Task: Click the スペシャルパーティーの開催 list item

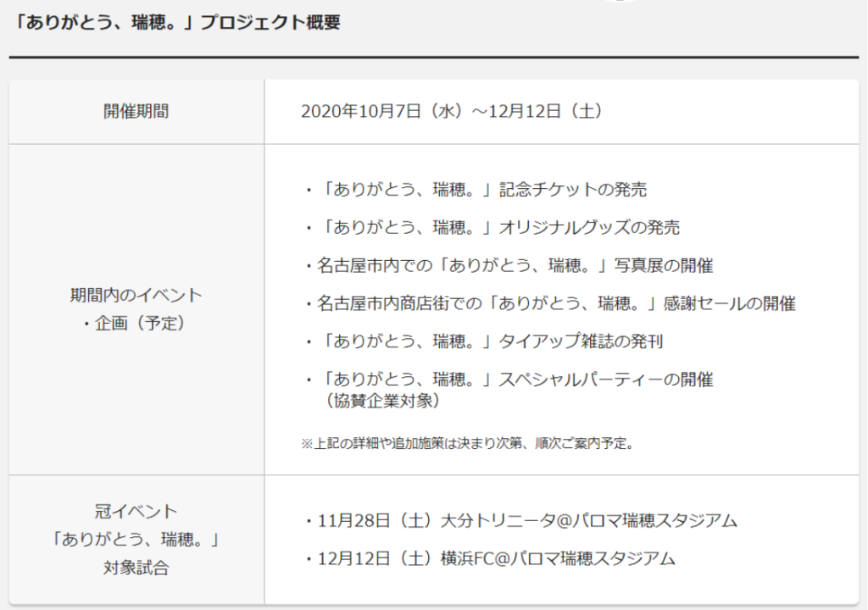Action: coord(509,380)
